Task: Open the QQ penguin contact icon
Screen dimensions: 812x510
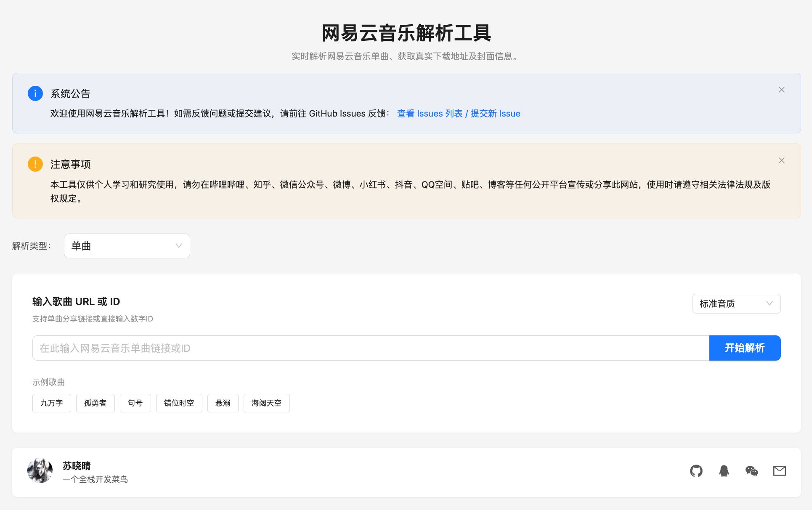Action: [724, 471]
